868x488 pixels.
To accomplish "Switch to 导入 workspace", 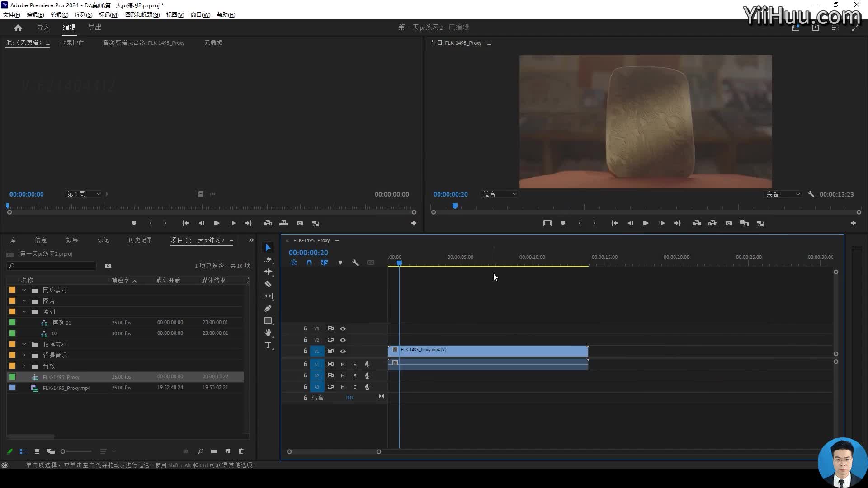I will pos(43,27).
